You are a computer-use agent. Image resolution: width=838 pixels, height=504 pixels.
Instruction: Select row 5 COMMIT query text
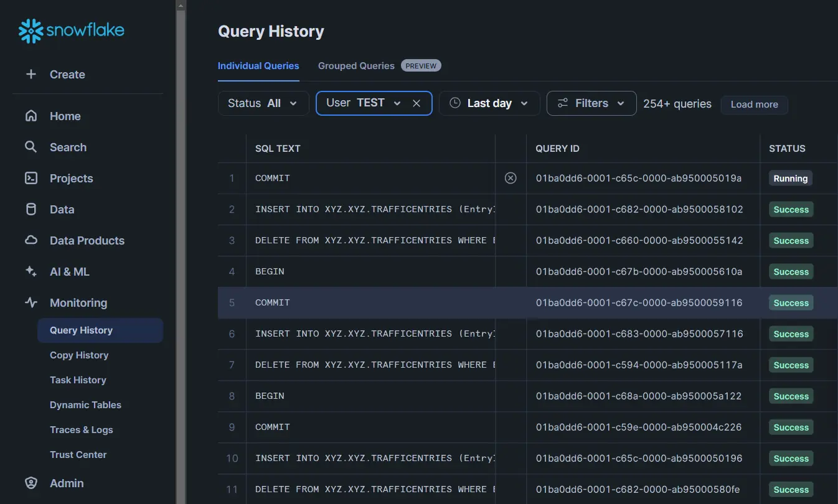[273, 302]
